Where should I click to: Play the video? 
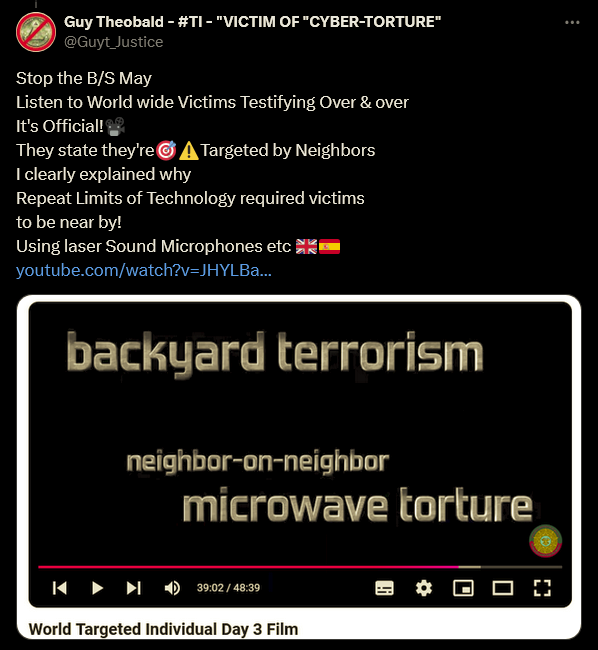(97, 588)
